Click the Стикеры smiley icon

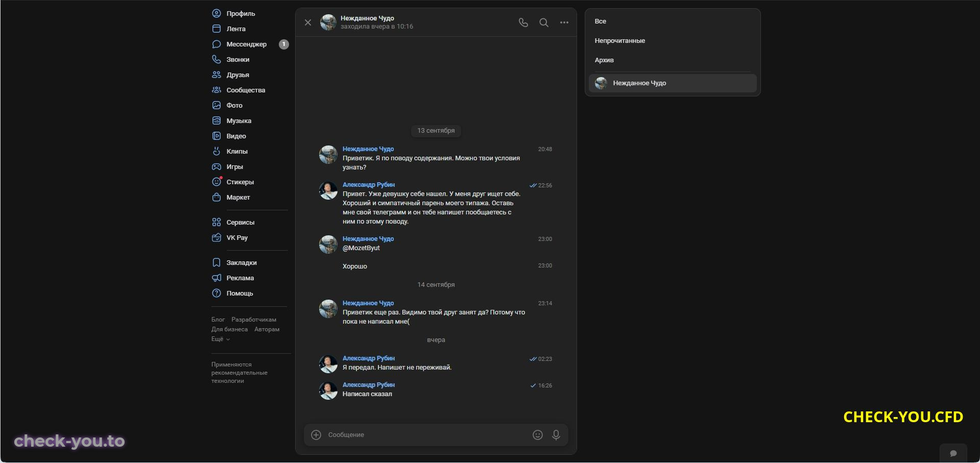217,182
